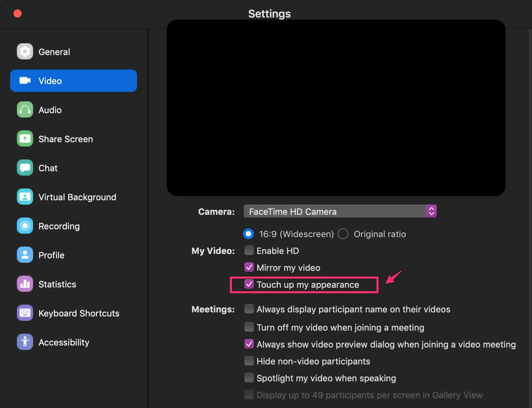Select Original ratio radio button
Screen dimensions: 532x408
point(343,234)
